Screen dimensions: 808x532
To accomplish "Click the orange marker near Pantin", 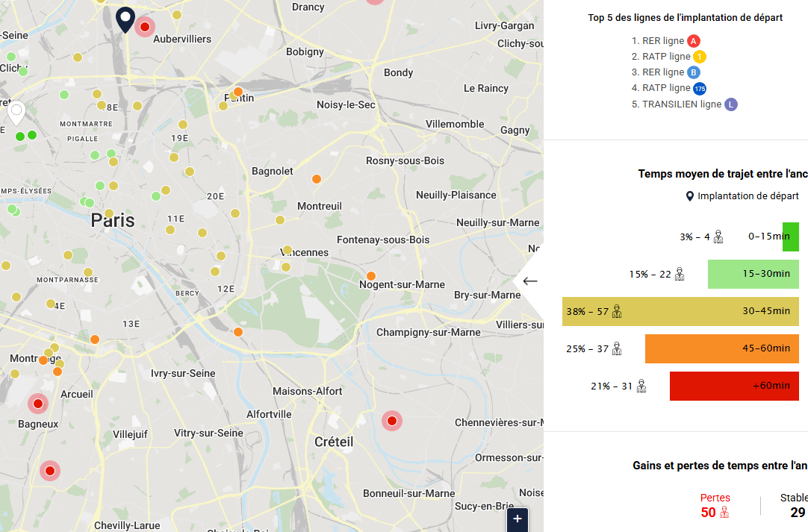I will (x=238, y=93).
